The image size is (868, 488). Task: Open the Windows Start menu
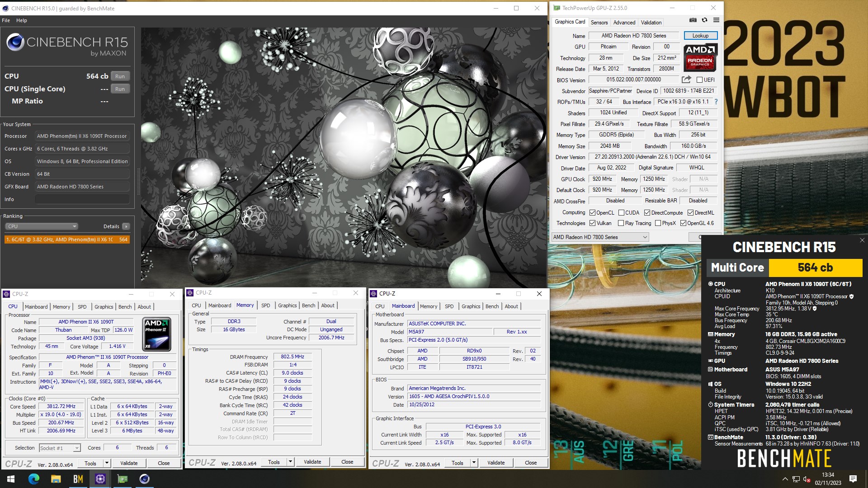point(11,479)
